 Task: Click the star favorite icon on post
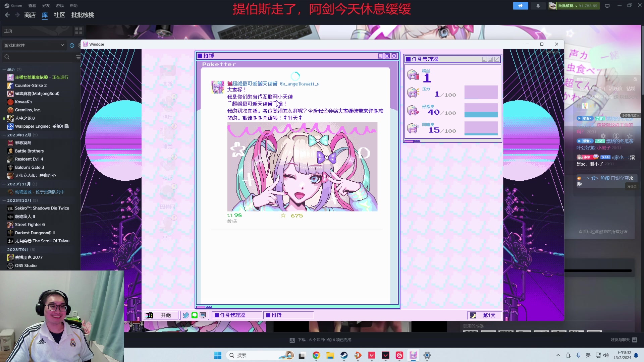pyautogui.click(x=283, y=216)
